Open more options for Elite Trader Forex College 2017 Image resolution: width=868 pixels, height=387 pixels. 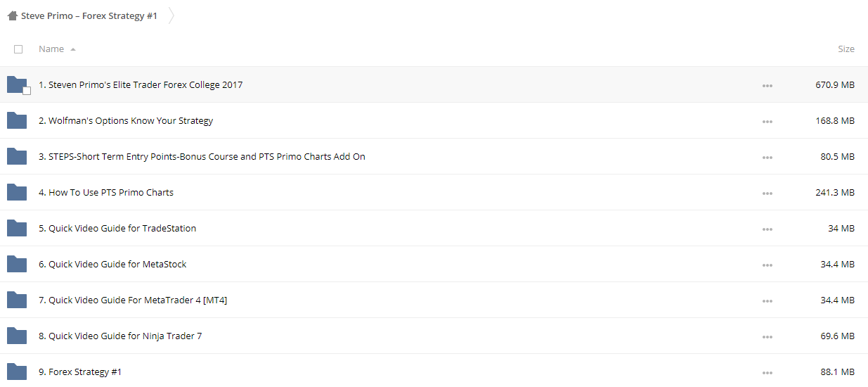767,86
